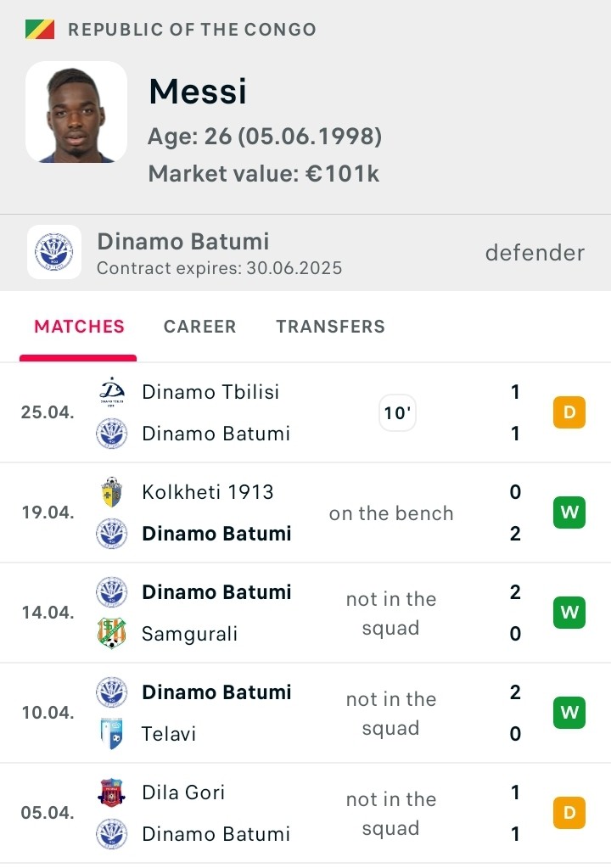Tap the win badge for 14.04 match
611x868 pixels.
(569, 613)
